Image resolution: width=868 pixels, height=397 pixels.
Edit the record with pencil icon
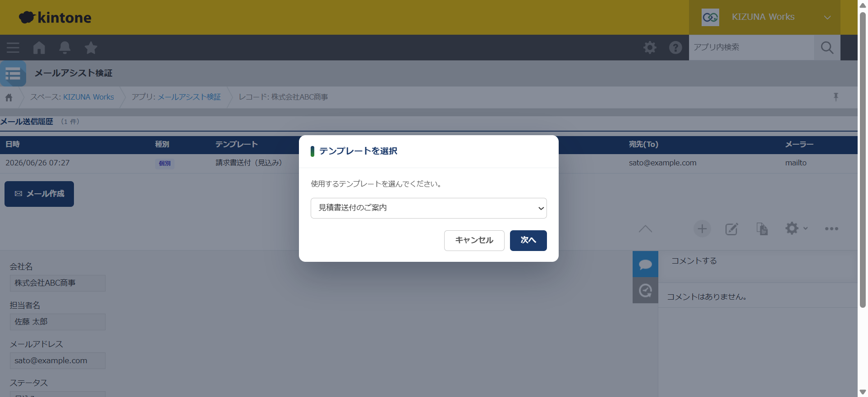[x=731, y=229]
